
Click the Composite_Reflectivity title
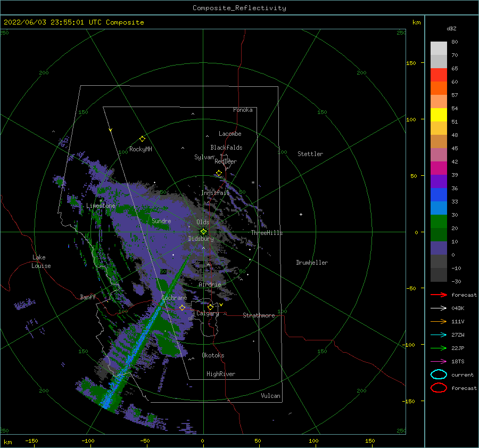[240, 8]
